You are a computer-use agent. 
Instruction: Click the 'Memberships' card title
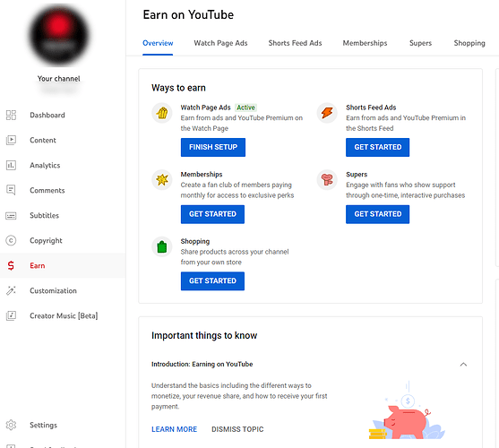202,175
